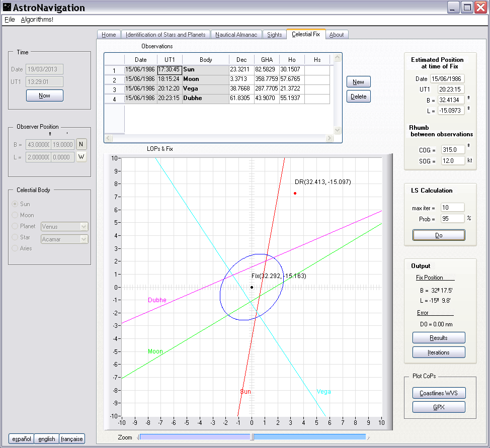The height and width of the screenshot is (448, 490).
Task: Open the Acamar star dropdown list
Action: 84,239
